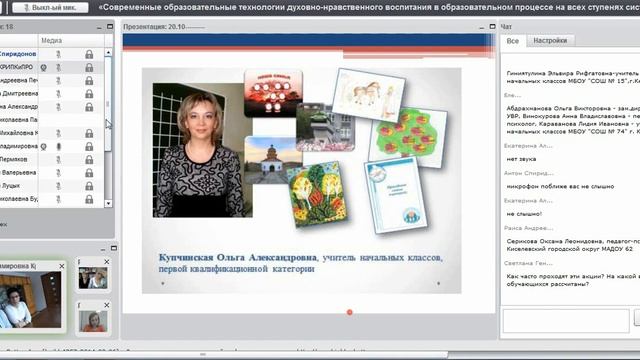Click microphone icon in Луцык row

pos(58,186)
